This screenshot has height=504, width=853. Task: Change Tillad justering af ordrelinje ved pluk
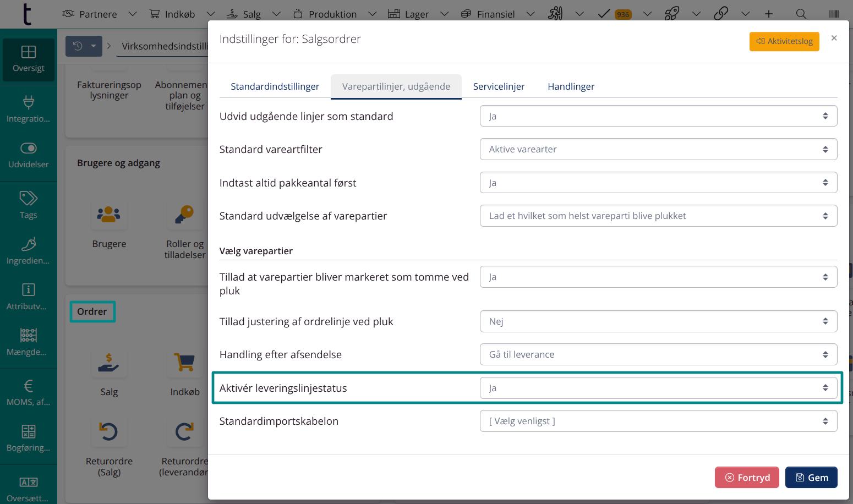[658, 321]
